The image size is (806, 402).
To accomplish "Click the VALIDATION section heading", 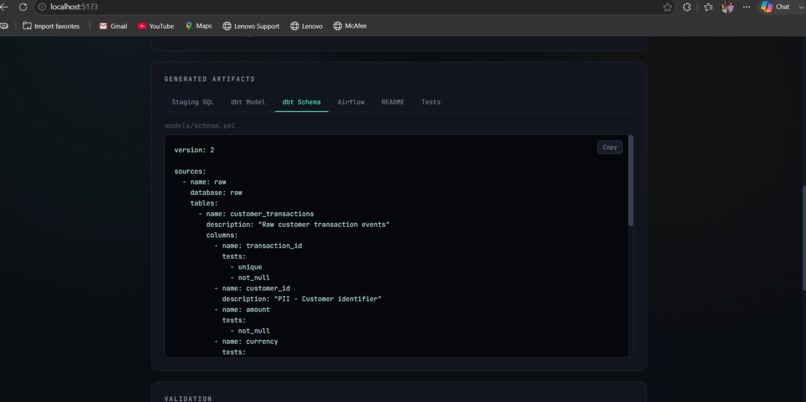I will coord(188,398).
